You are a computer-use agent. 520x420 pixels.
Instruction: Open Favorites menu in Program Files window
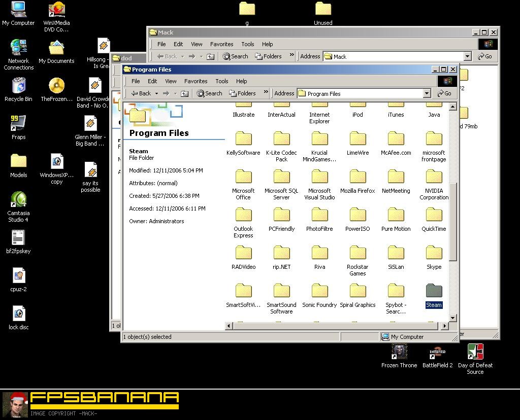coord(196,81)
